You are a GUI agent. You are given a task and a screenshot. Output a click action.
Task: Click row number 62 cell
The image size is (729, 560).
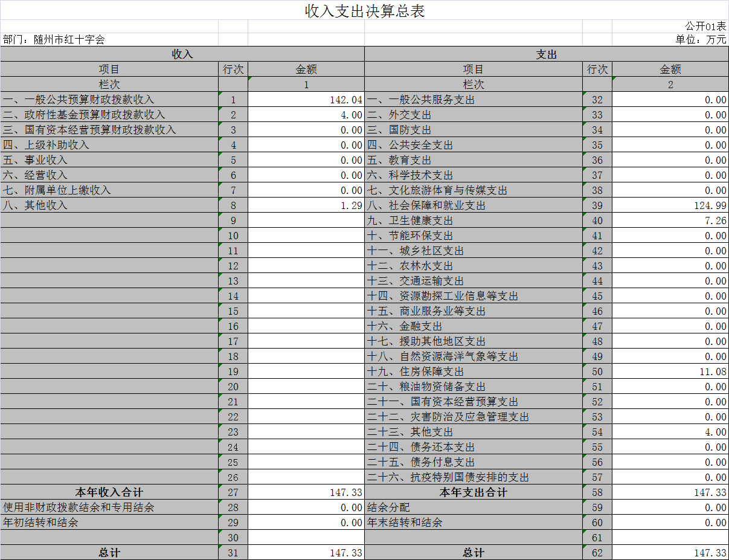597,553
